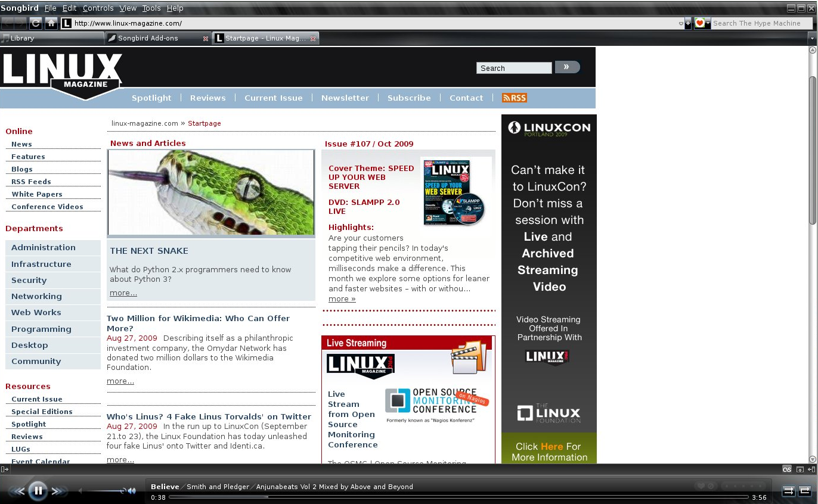Open the Tools menu
818x504 pixels.
[151, 8]
